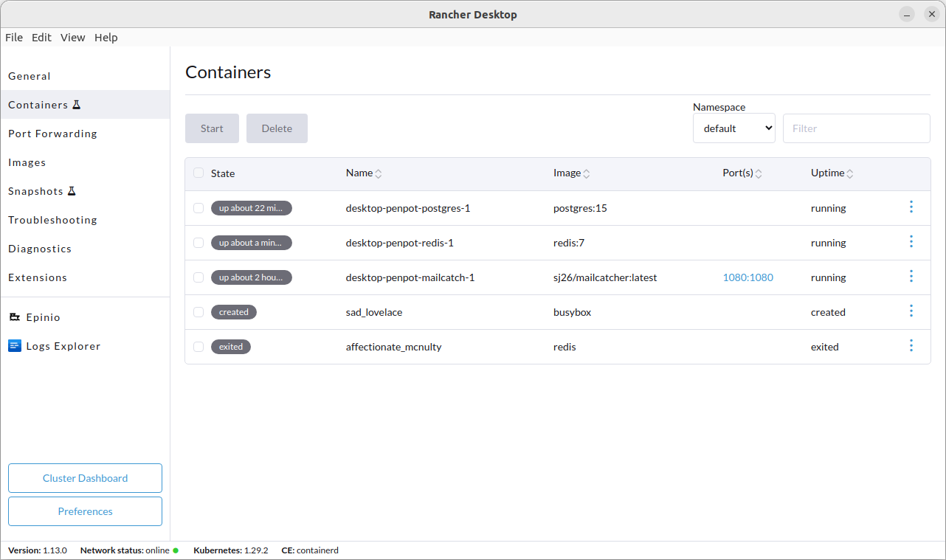Open the Snapshots page
Screen dimensions: 946x560
[x=85, y=191]
